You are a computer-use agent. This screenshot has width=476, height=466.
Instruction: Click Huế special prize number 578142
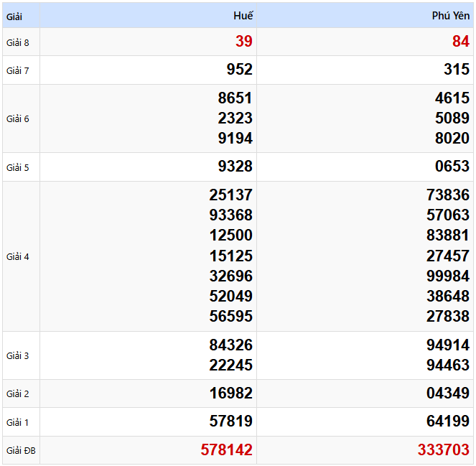226,450
